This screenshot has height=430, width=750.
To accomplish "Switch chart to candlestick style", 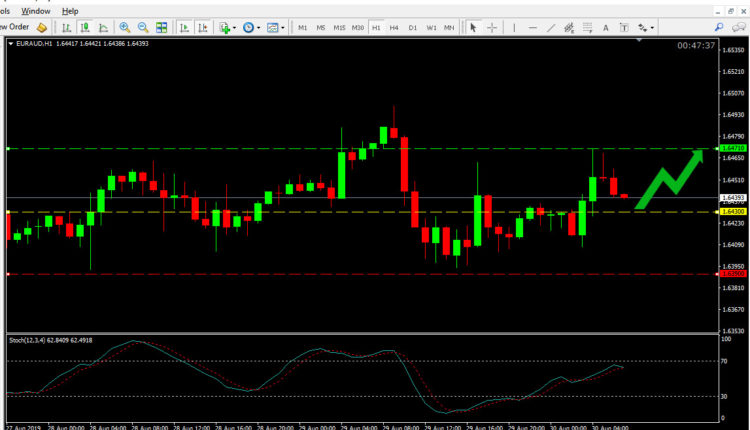I will [84, 28].
